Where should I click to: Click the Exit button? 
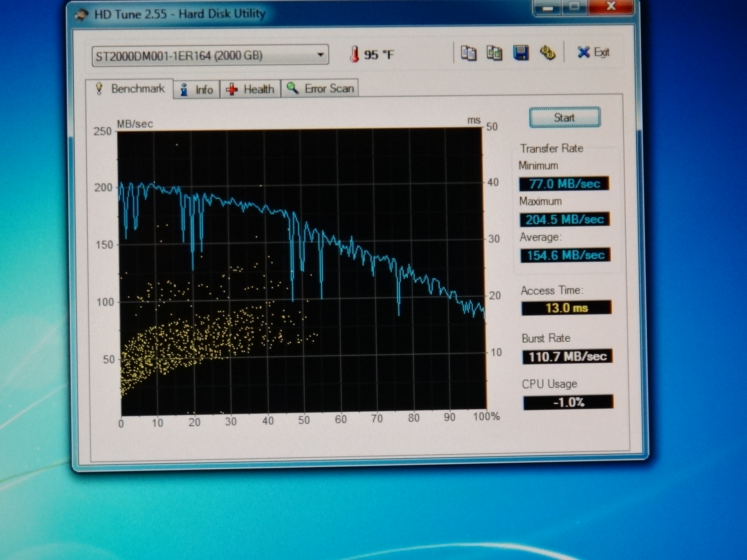pyautogui.click(x=594, y=52)
